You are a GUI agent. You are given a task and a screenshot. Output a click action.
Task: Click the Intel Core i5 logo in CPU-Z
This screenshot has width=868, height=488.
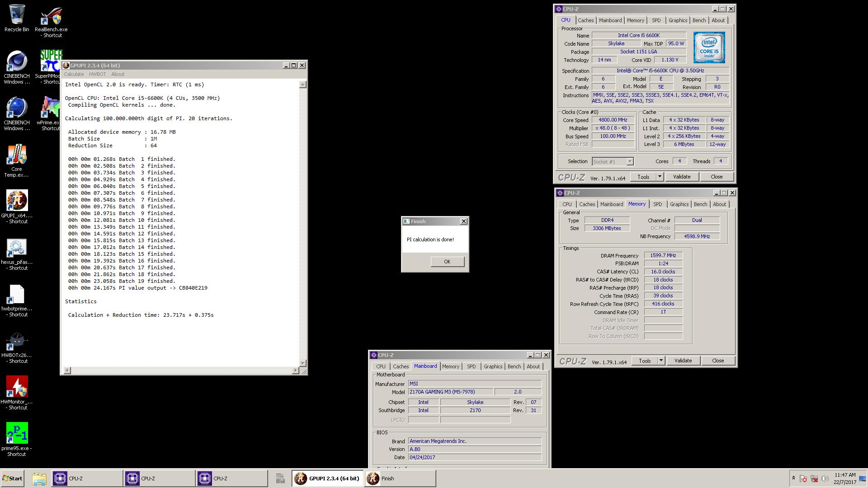pyautogui.click(x=709, y=47)
